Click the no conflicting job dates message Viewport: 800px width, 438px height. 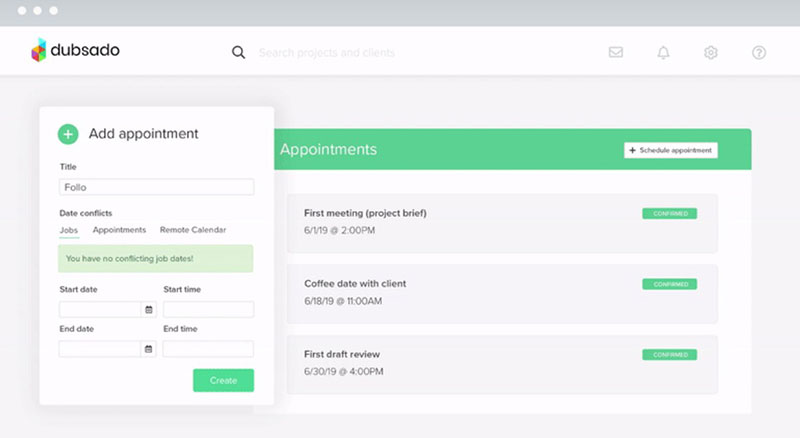pyautogui.click(x=156, y=258)
